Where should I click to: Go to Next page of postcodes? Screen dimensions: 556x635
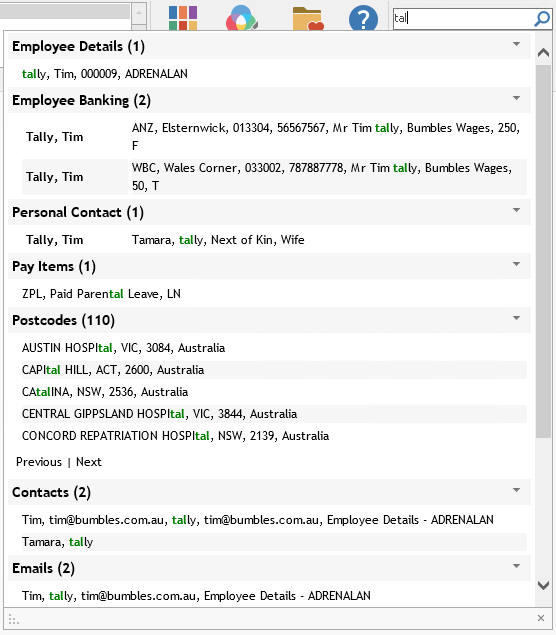pos(89,462)
